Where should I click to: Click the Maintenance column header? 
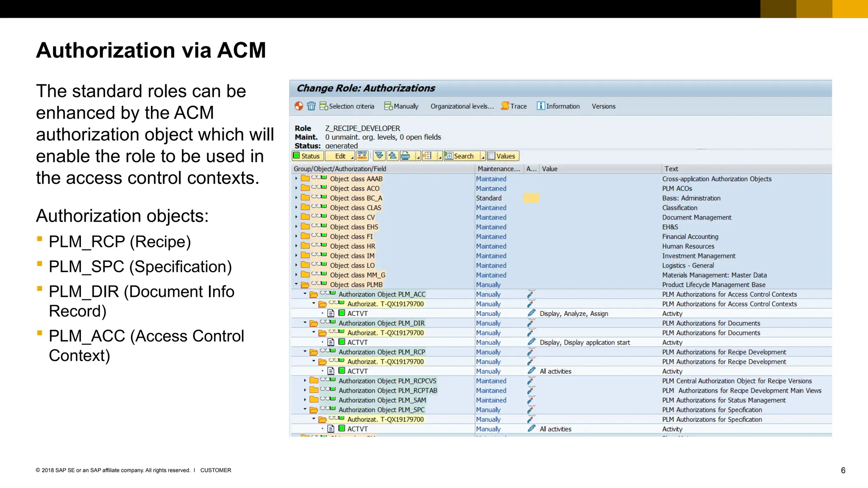[499, 169]
